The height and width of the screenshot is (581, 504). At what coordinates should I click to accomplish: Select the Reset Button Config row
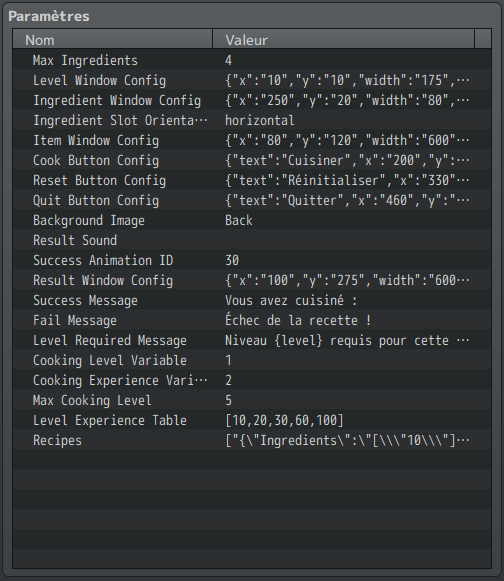(252, 180)
